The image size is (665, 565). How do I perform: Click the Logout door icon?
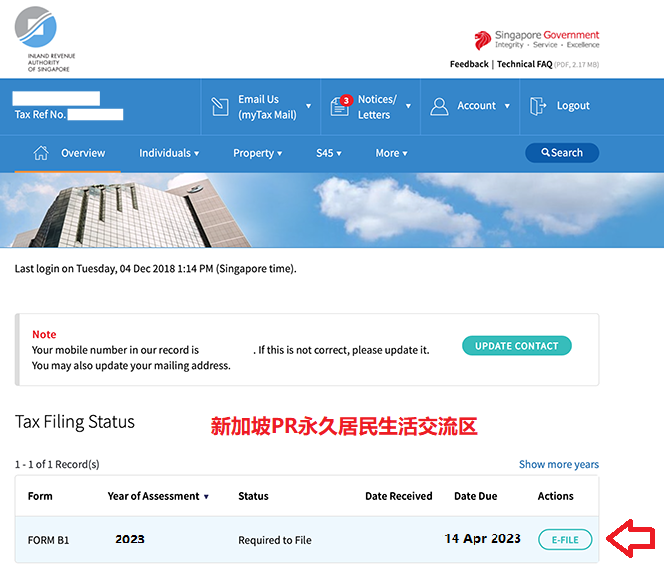pos(538,106)
